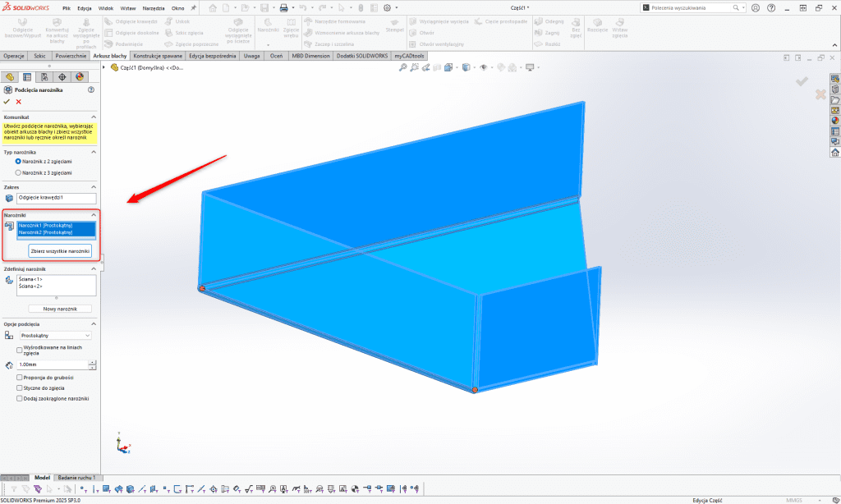Click the 1.00mm relief size field

(53, 364)
